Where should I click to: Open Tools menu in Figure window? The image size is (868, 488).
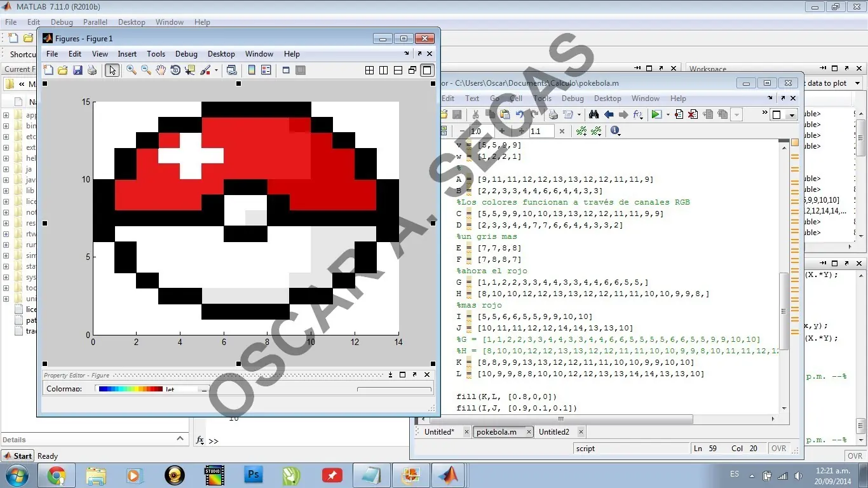pos(156,54)
